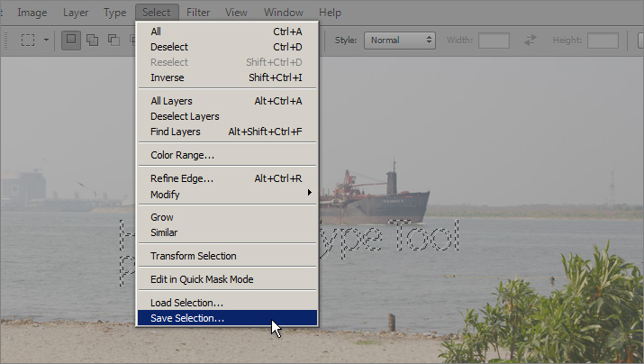
Task: Swap width and height with the arrows icon
Action: pyautogui.click(x=531, y=41)
